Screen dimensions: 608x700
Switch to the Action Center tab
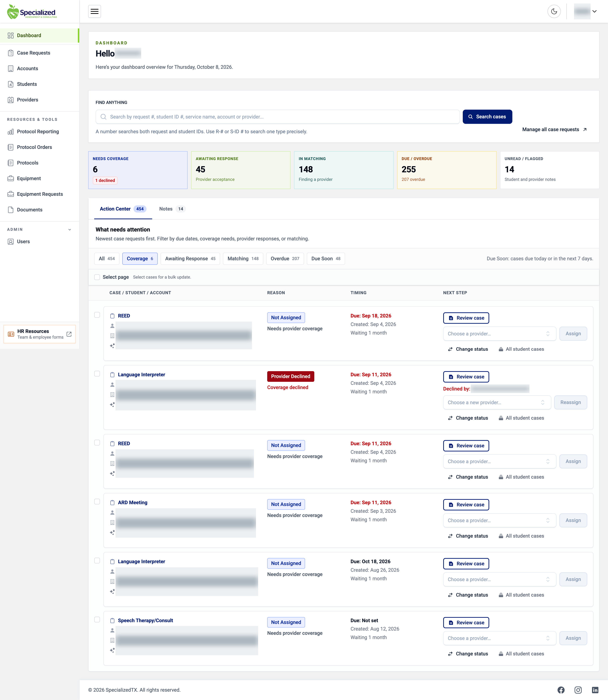point(123,209)
